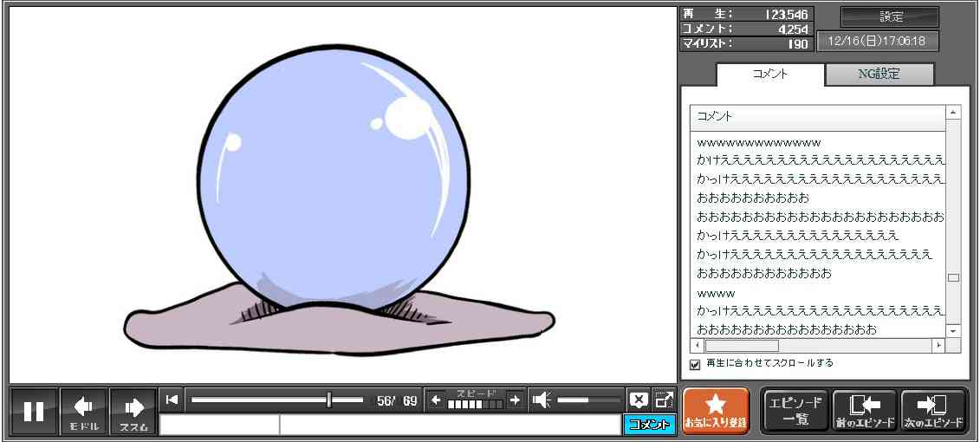Switch to the NG設定 tab
The width and height of the screenshot is (980, 442).
[x=879, y=75]
